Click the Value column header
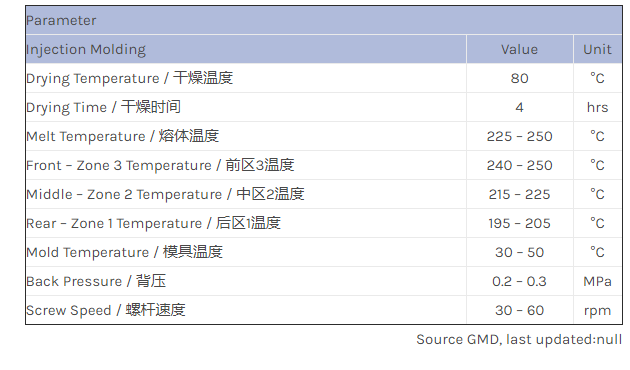Viewport: 630px width, 370px height. 520,49
